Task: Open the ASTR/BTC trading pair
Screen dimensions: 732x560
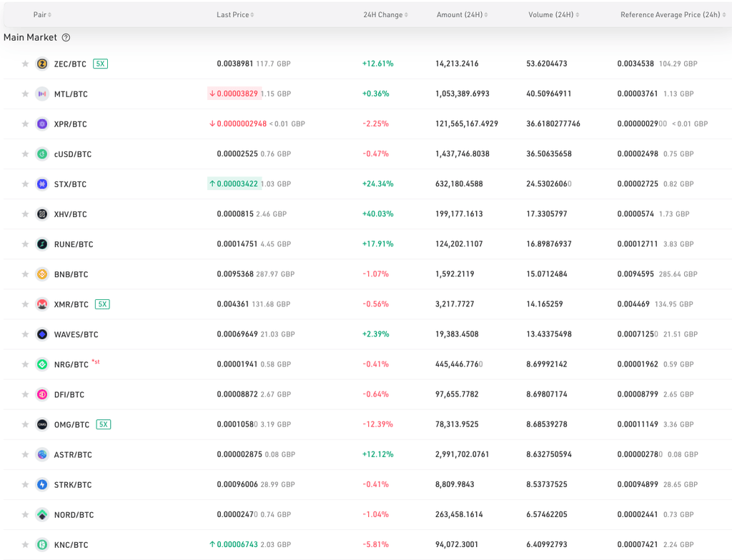Action: click(x=73, y=455)
